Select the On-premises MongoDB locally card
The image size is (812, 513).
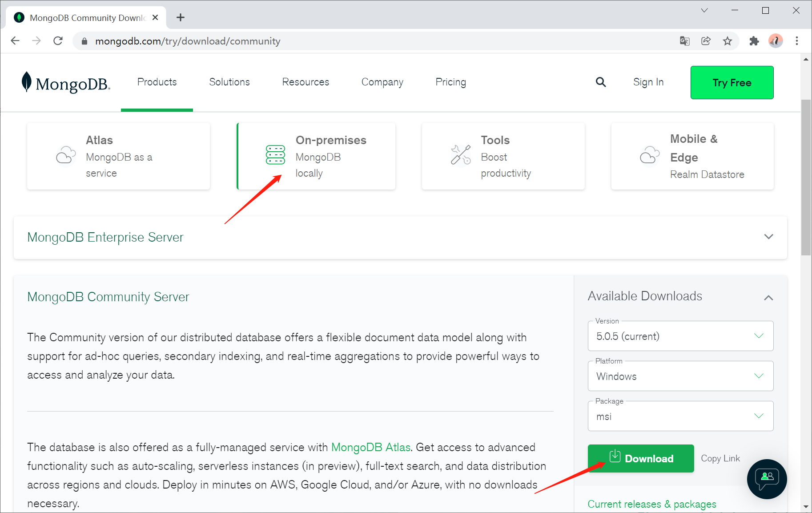[x=316, y=156]
